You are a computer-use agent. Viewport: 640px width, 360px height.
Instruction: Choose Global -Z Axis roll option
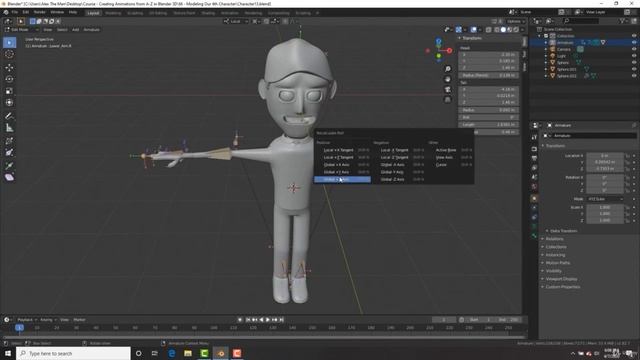[x=399, y=179]
